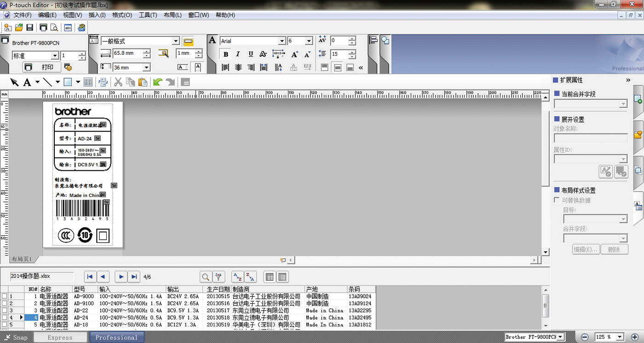644x343 pixels.
Task: Click the print toolbar icon
Action: coord(43,28)
